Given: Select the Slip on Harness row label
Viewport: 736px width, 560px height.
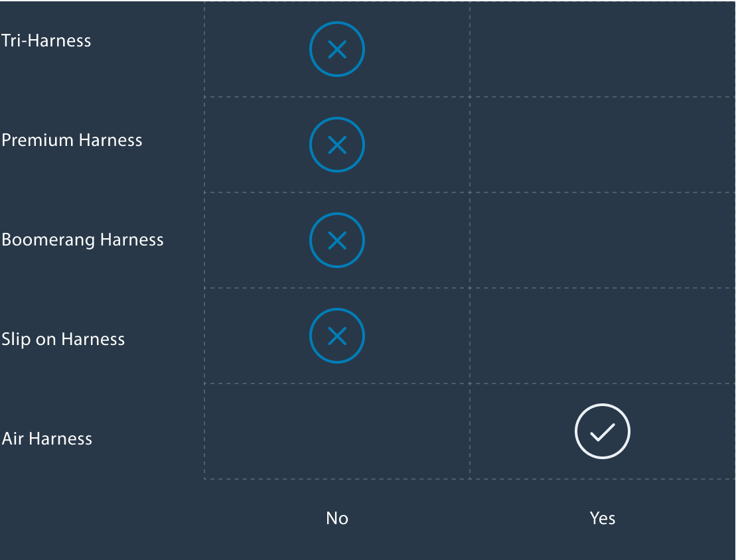Looking at the screenshot, I should [x=63, y=339].
